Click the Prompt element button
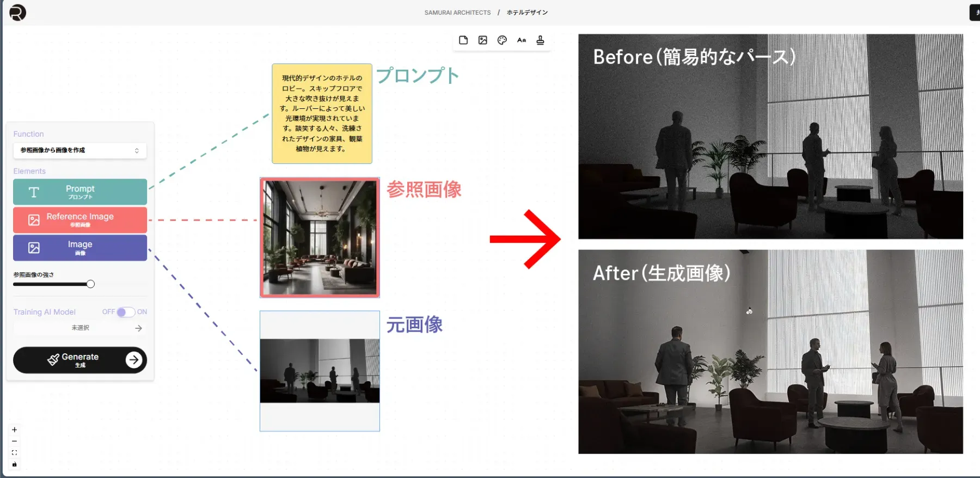The image size is (980, 478). click(x=80, y=192)
